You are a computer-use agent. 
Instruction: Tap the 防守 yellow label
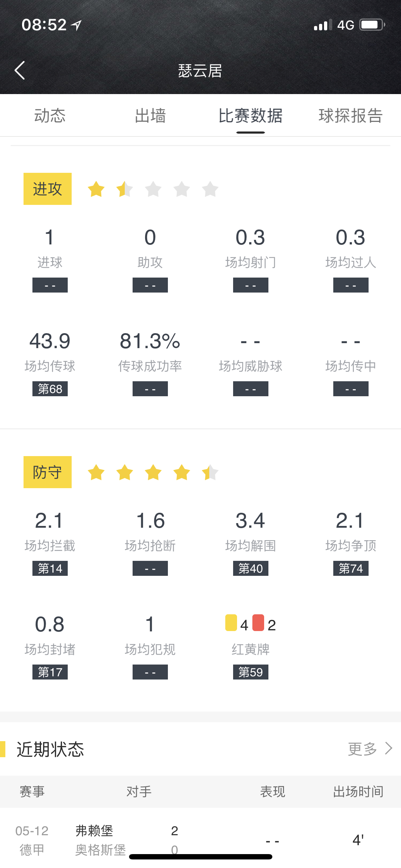pyautogui.click(x=47, y=472)
